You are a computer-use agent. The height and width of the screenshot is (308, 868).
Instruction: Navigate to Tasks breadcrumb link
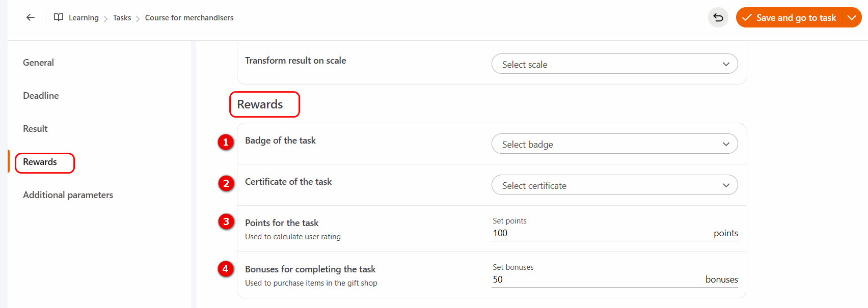click(122, 18)
